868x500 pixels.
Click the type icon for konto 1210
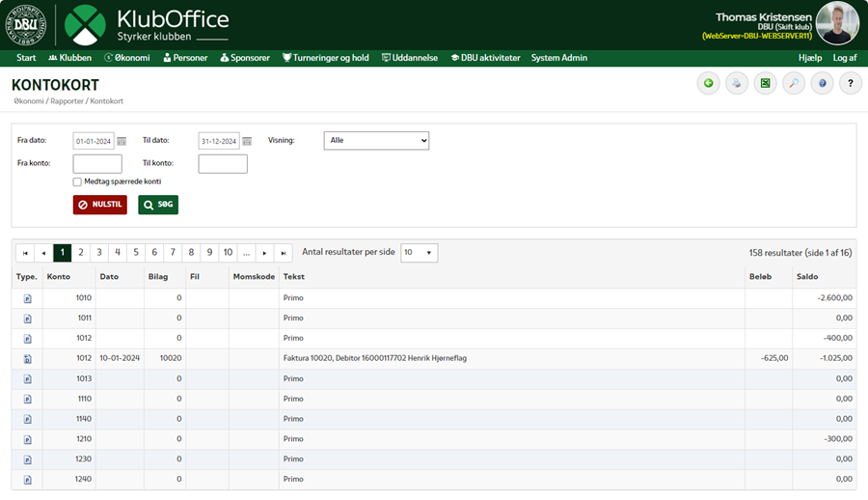(x=28, y=439)
